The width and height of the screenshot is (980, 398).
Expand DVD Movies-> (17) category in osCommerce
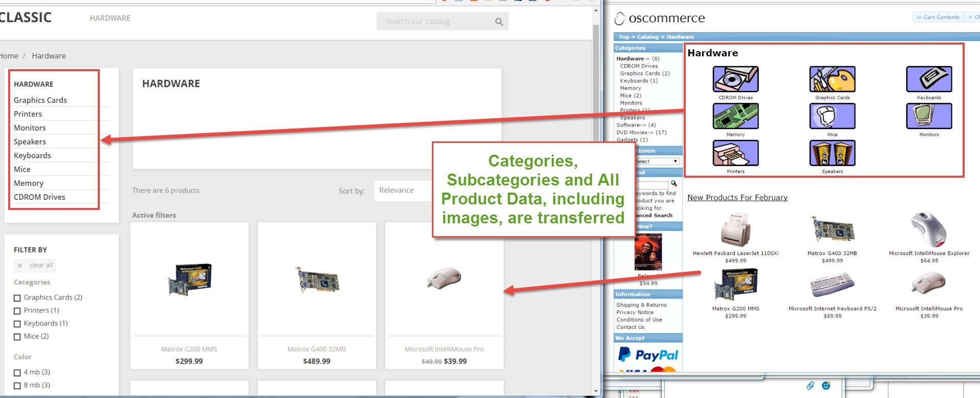click(x=641, y=132)
